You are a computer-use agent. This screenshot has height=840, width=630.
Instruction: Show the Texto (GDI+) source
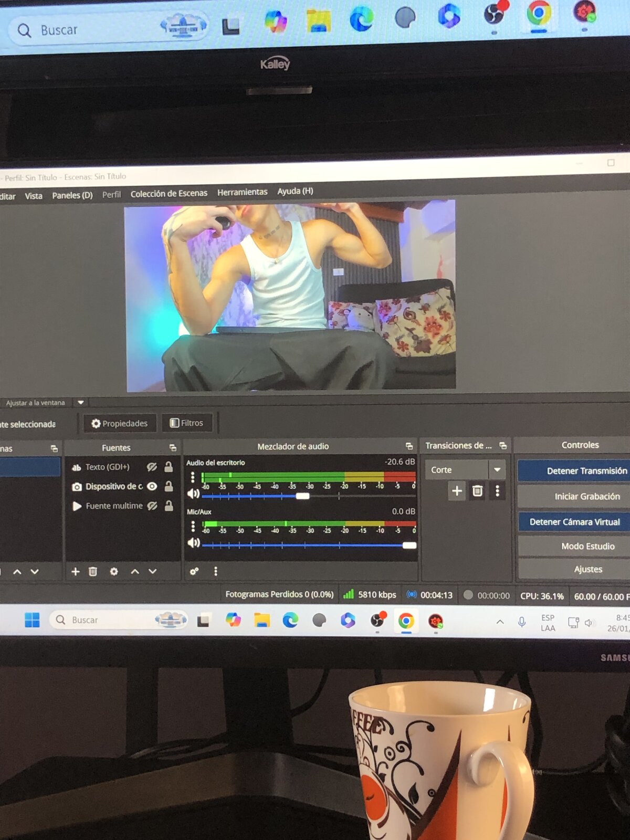(x=152, y=467)
